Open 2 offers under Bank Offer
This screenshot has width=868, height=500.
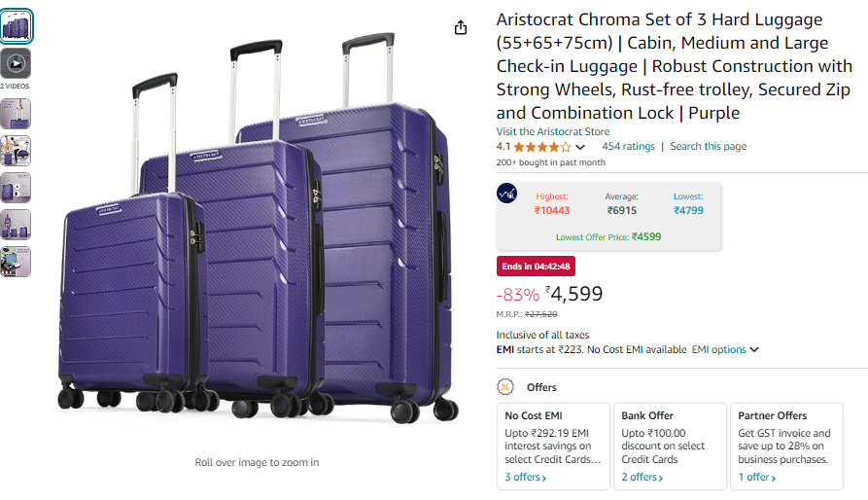coord(642,477)
